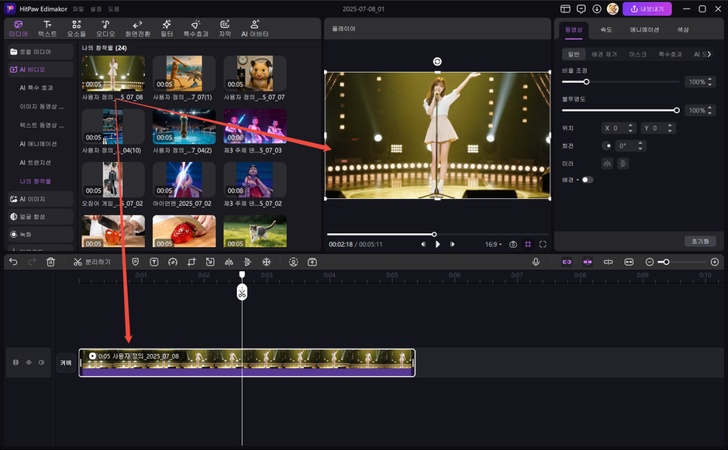Click the speedometer speed icon in timeline toolbar

tap(173, 262)
